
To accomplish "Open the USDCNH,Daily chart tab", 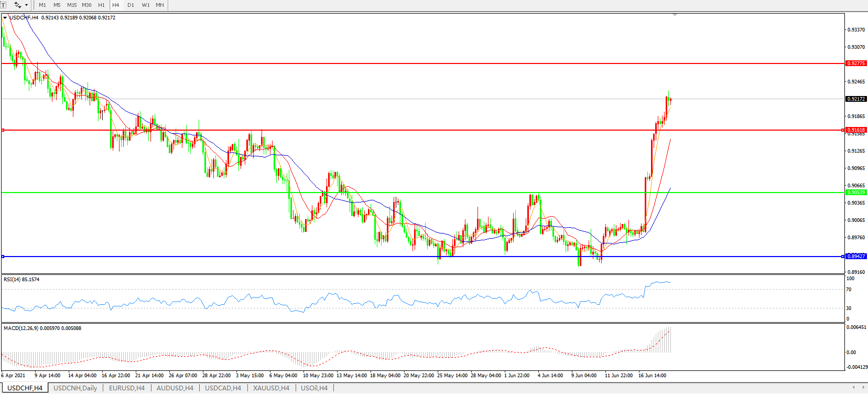I will tap(75, 388).
